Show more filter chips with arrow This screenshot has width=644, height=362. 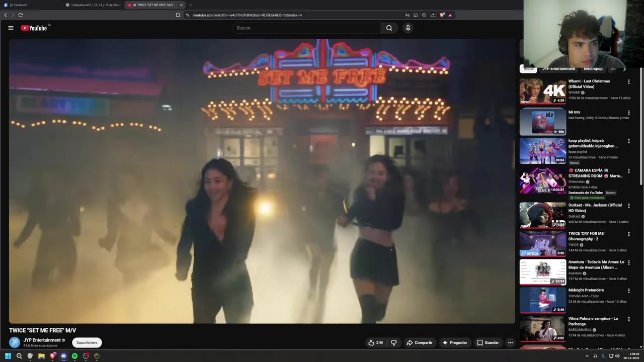pos(624,69)
